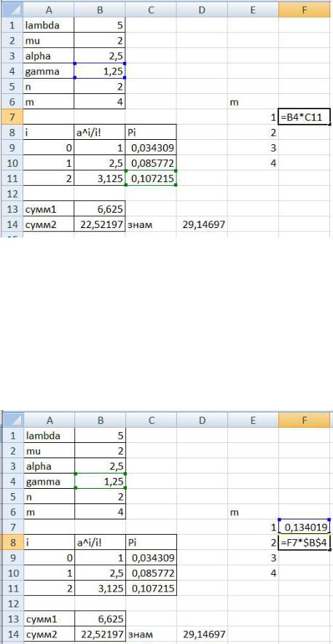
Task: Click 'lambda' label cell in upper spreadsheet
Action: tap(48, 25)
